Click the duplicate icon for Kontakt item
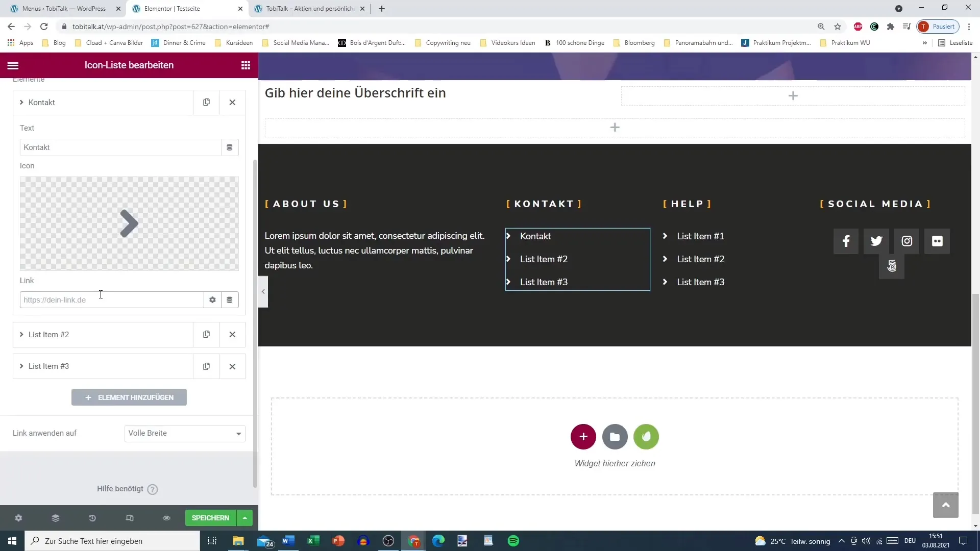The width and height of the screenshot is (980, 551). (x=207, y=102)
